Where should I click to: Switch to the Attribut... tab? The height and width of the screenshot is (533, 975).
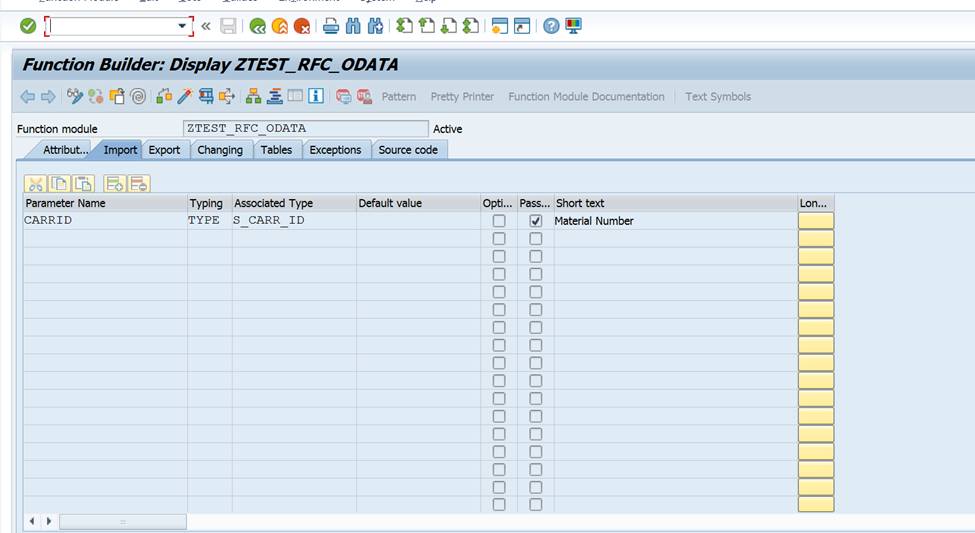coord(62,150)
